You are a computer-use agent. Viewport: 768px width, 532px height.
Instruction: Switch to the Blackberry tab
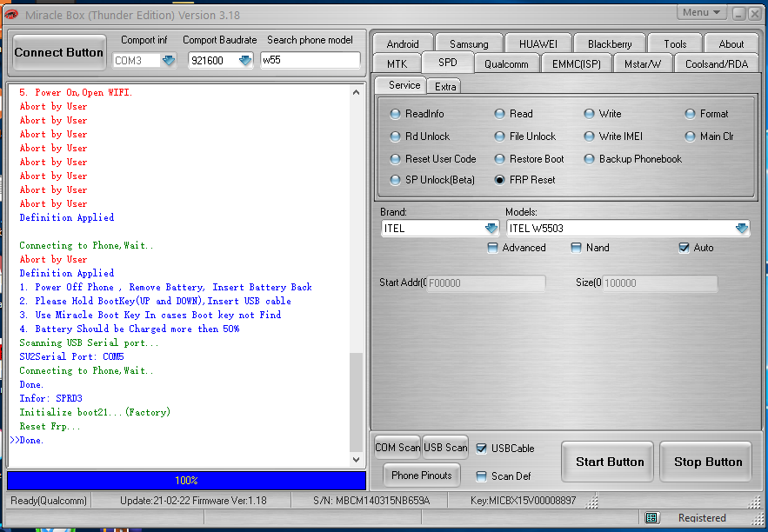tap(610, 44)
